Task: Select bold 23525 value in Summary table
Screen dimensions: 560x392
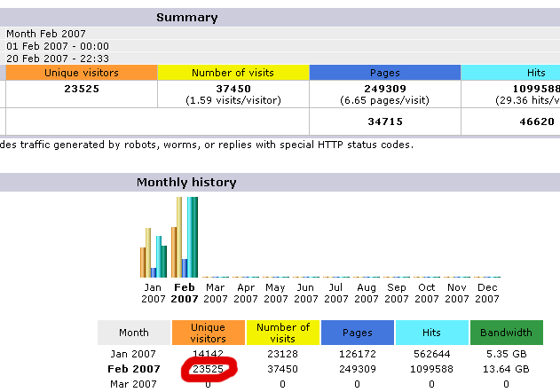Action: pyautogui.click(x=82, y=89)
